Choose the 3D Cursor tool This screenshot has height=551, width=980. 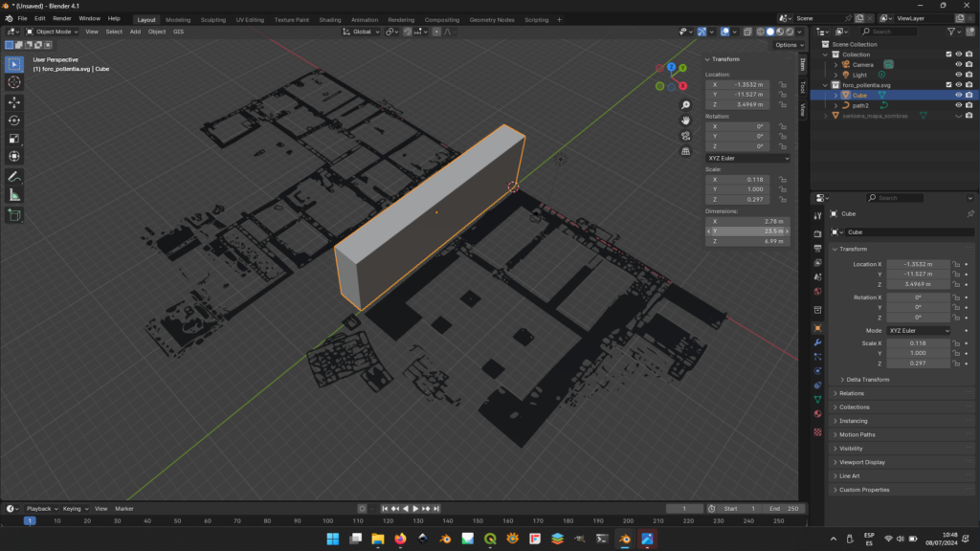click(14, 82)
